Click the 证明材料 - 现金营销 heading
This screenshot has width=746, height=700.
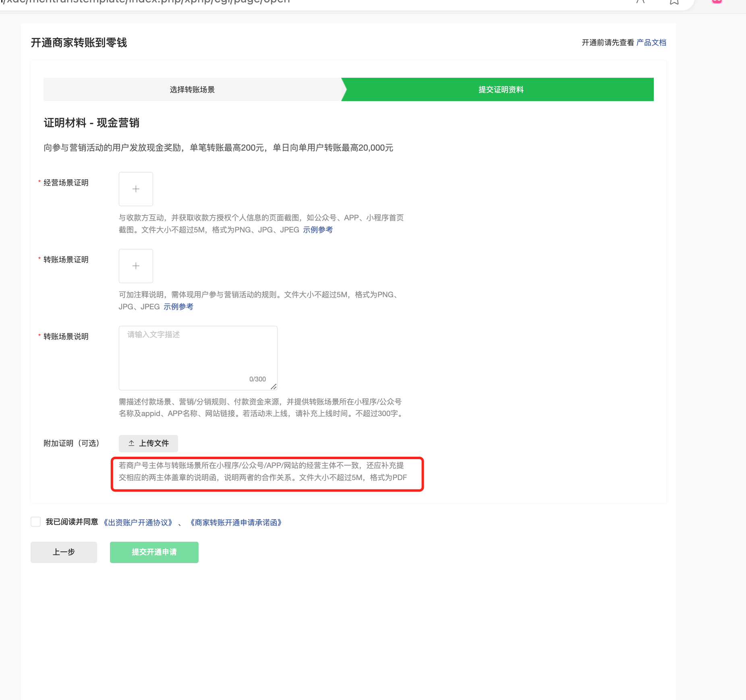pyautogui.click(x=91, y=123)
